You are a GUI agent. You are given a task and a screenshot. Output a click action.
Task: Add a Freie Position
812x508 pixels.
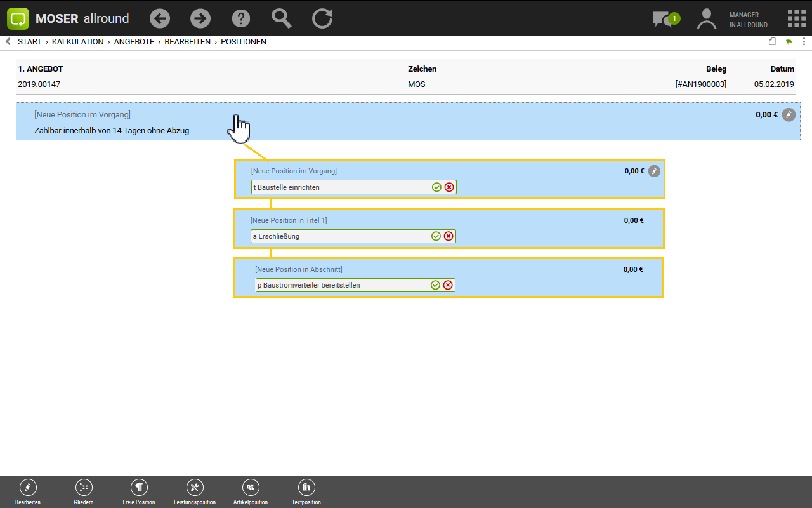[139, 491]
